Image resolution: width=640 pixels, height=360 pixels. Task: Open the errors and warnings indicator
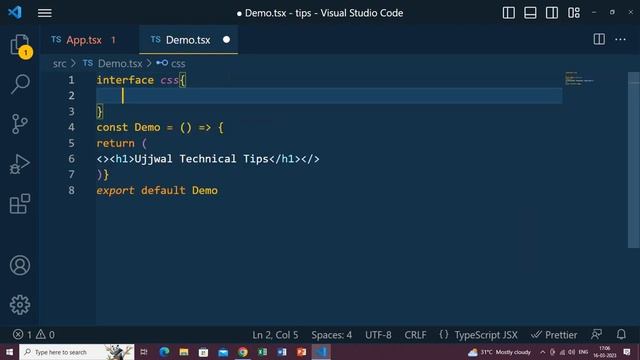33,335
